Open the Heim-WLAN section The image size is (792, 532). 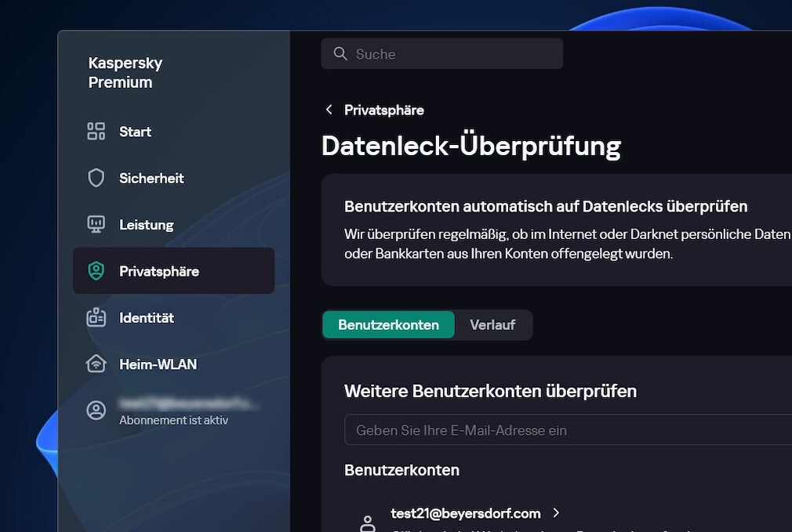point(174,364)
